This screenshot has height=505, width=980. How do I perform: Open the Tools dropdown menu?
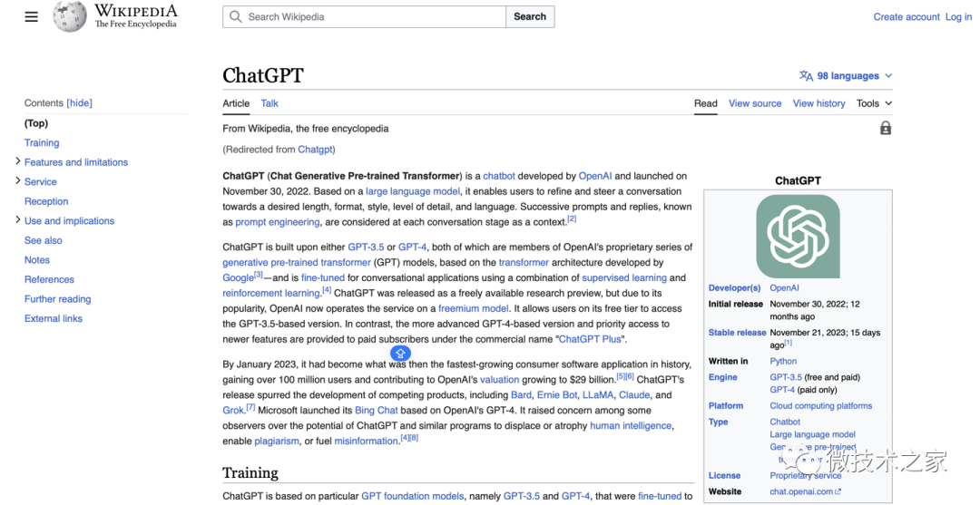[x=875, y=103]
